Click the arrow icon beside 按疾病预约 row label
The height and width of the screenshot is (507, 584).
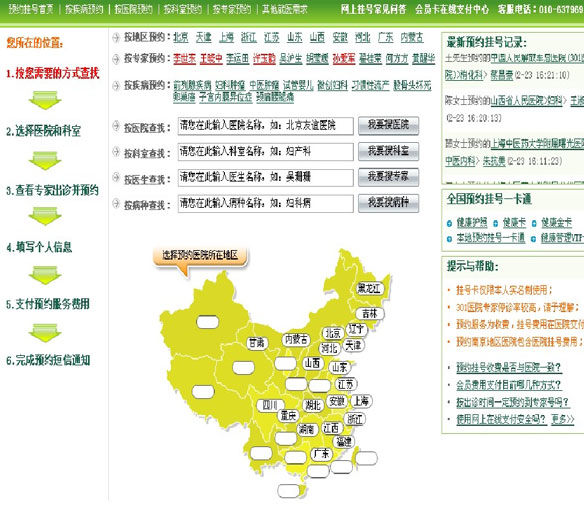click(116, 86)
